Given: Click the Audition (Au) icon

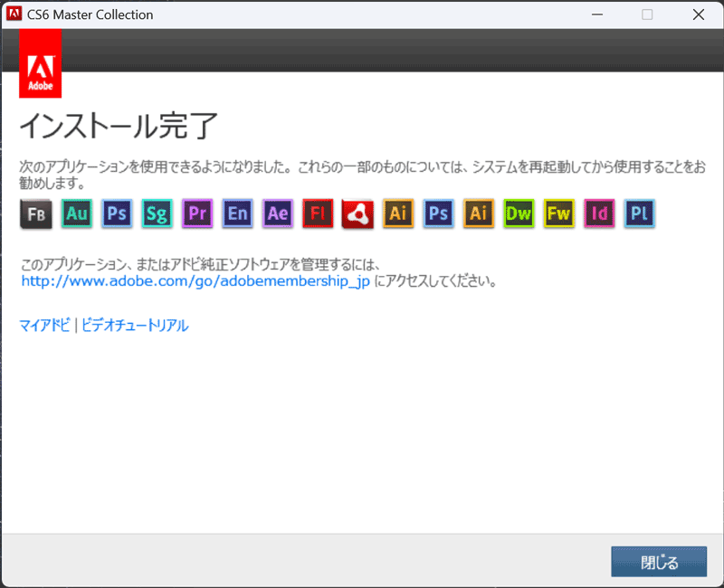Looking at the screenshot, I should [x=77, y=213].
